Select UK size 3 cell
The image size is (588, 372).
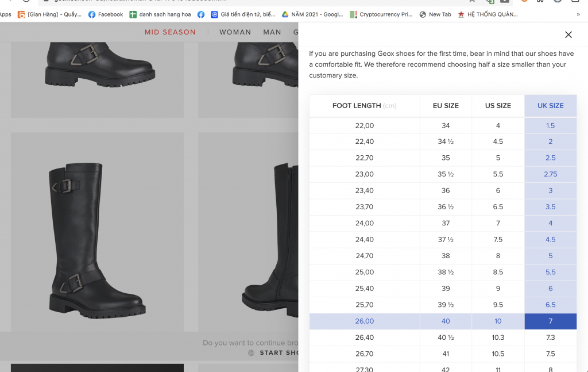[551, 191]
